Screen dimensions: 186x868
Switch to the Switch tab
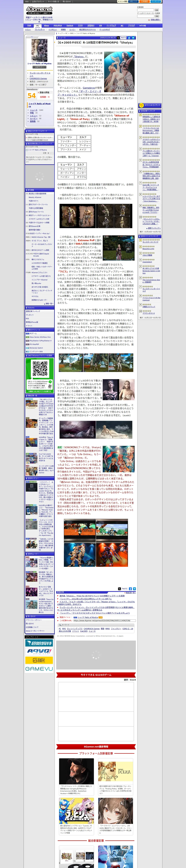click(x=70, y=26)
